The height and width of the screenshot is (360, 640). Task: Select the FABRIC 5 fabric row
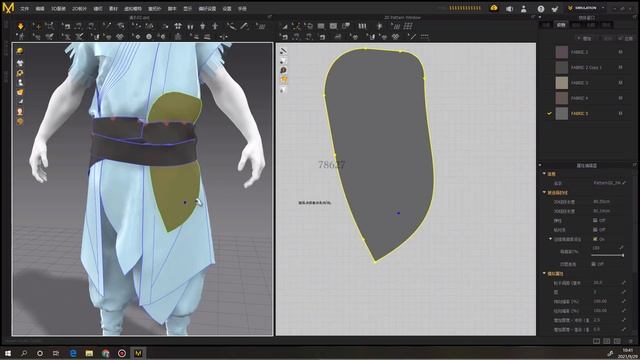pyautogui.click(x=589, y=113)
